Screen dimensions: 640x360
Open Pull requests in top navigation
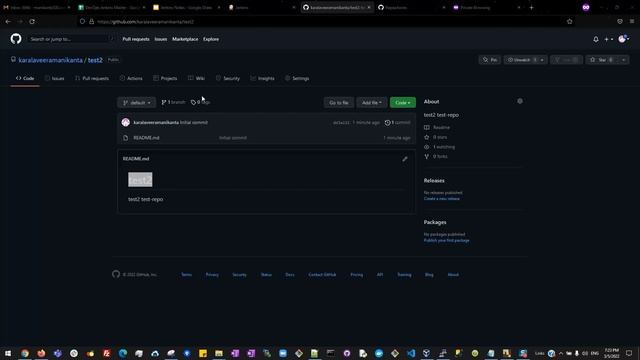(x=136, y=39)
